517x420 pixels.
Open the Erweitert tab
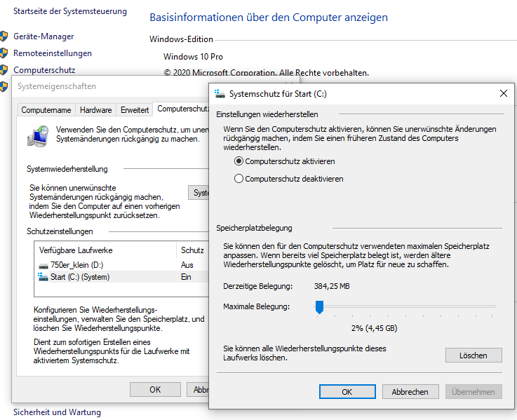[135, 110]
